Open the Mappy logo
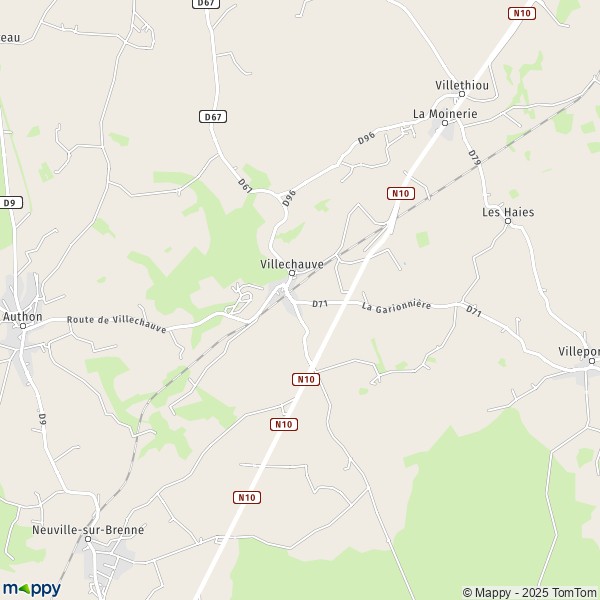The image size is (600, 600). click(x=31, y=588)
